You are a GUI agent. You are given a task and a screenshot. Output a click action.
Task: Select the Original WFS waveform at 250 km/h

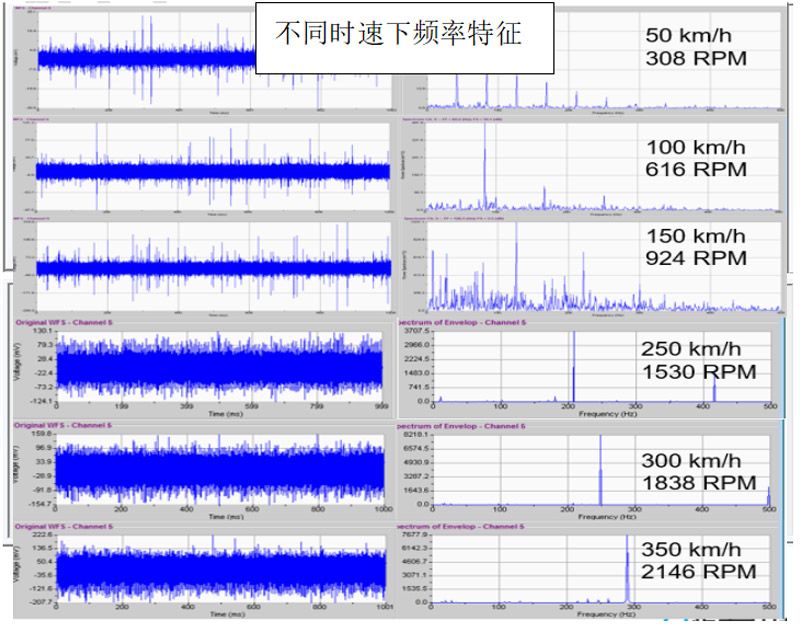click(218, 365)
